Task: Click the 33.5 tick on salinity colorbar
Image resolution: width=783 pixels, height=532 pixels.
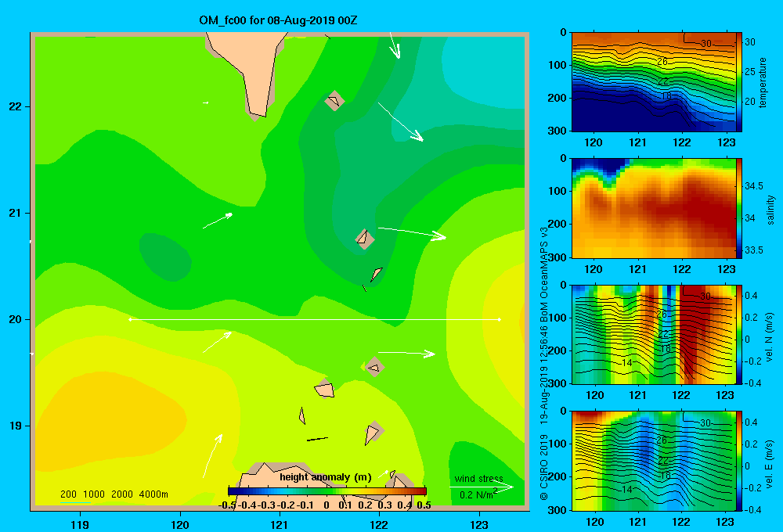Action: [753, 250]
